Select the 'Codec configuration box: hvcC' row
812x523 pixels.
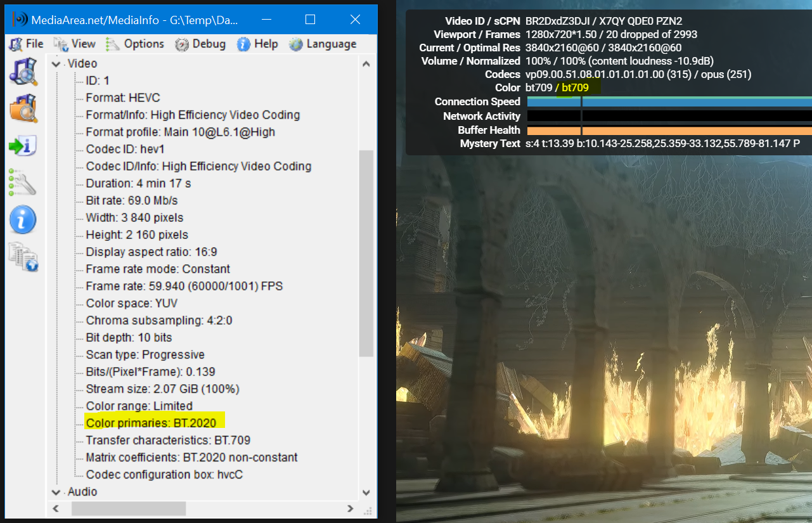(165, 474)
